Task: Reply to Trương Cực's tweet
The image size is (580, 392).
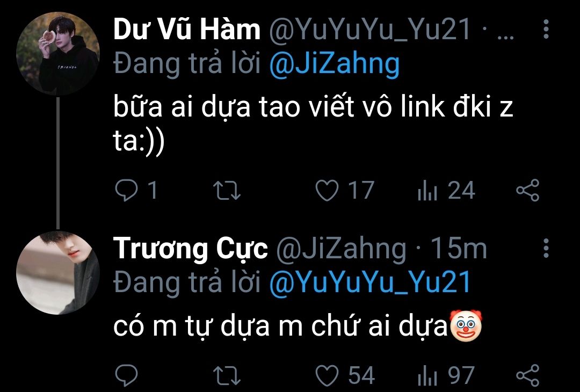Action: click(x=127, y=375)
